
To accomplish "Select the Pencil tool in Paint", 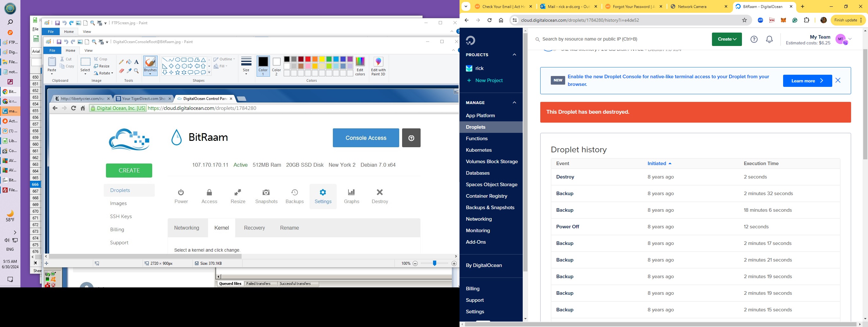I will pos(121,62).
